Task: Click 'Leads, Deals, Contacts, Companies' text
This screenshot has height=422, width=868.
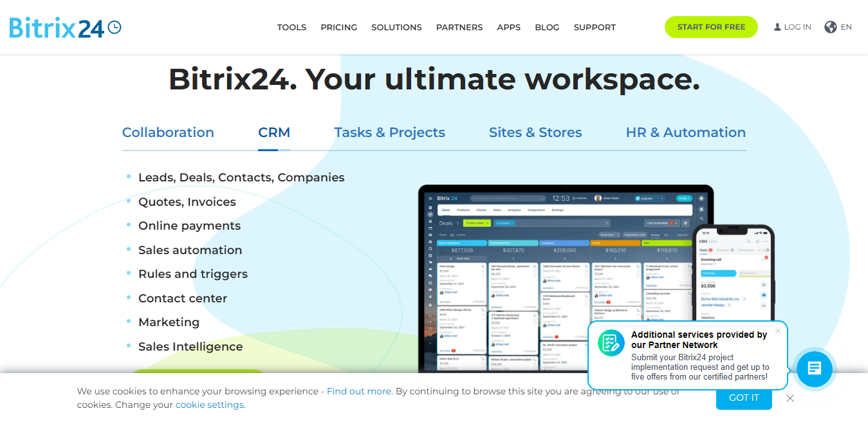Action: (x=241, y=178)
